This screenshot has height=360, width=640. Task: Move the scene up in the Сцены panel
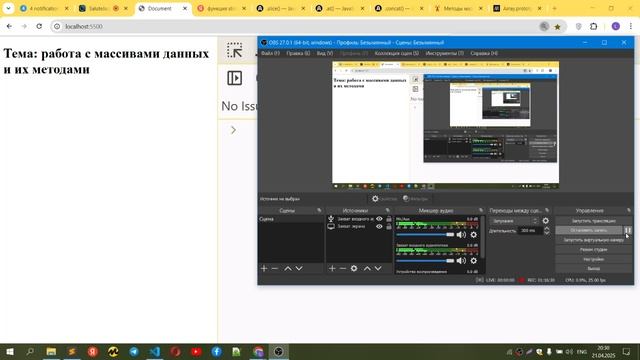288,268
